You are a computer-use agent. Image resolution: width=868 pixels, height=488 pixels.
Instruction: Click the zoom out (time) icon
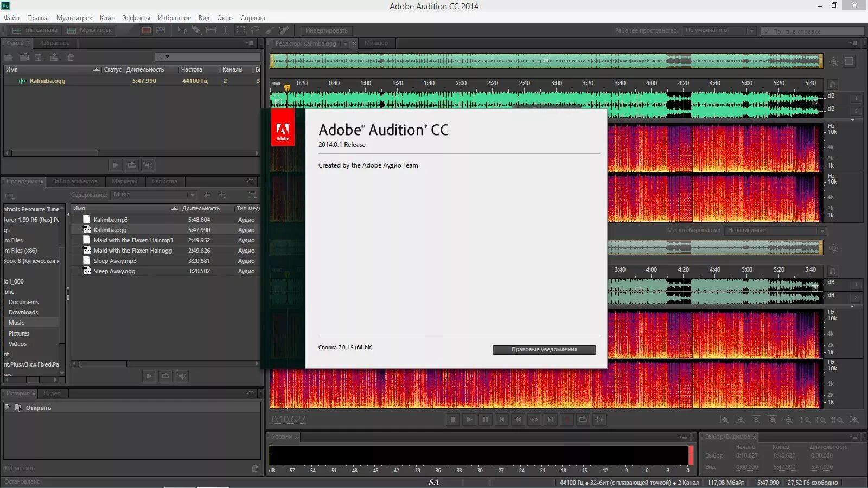coord(773,420)
